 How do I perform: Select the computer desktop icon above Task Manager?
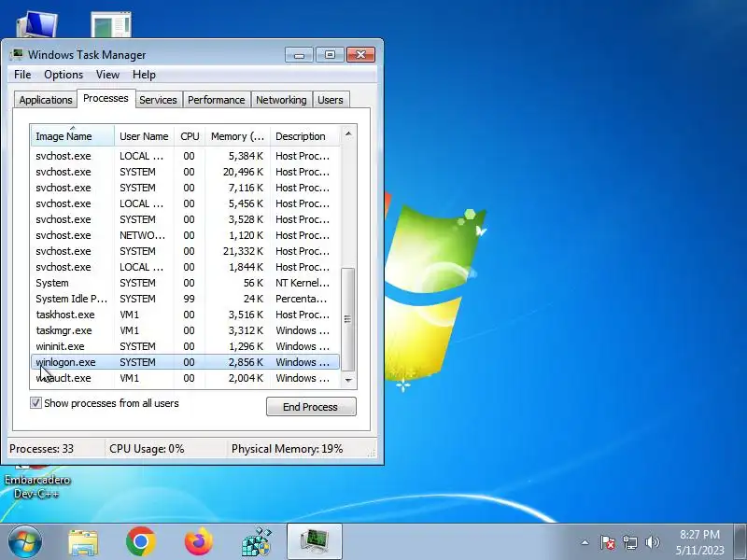36,25
